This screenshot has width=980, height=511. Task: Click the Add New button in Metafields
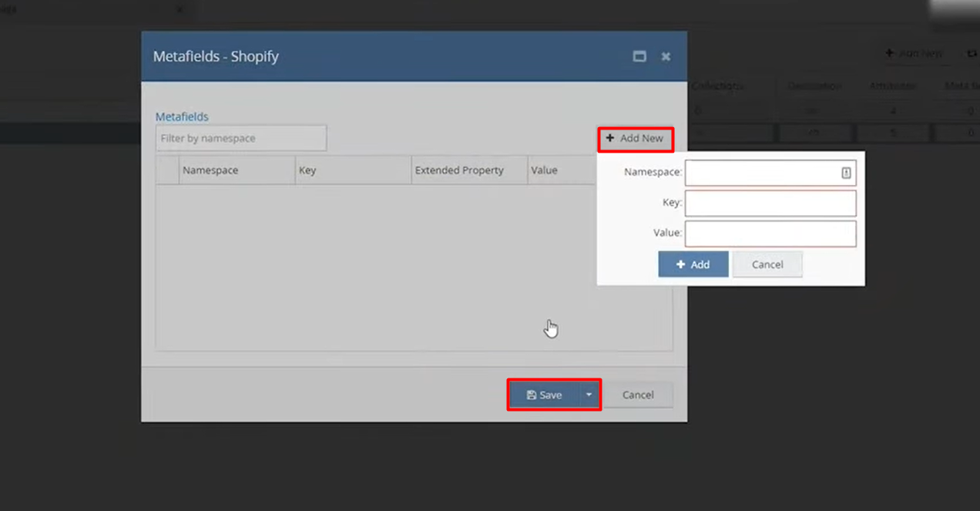pyautogui.click(x=636, y=139)
